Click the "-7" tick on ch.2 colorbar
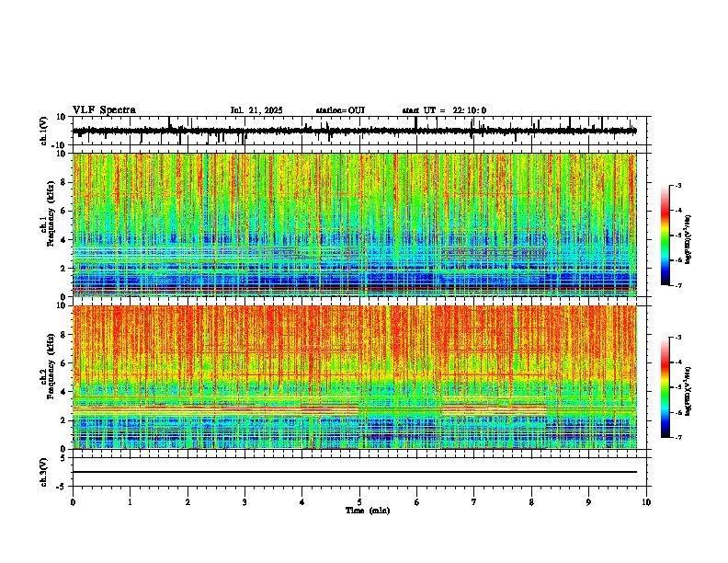The image size is (728, 563). 678,437
